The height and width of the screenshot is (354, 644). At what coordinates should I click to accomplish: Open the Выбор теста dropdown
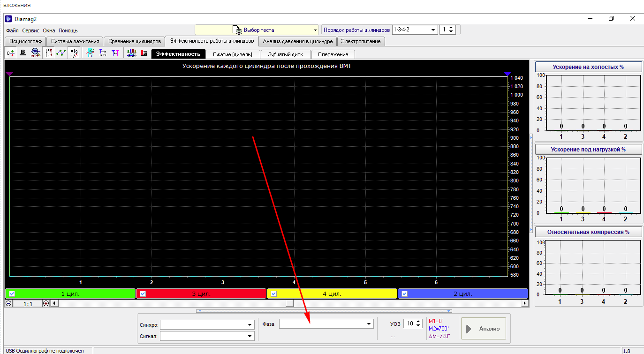pos(257,30)
